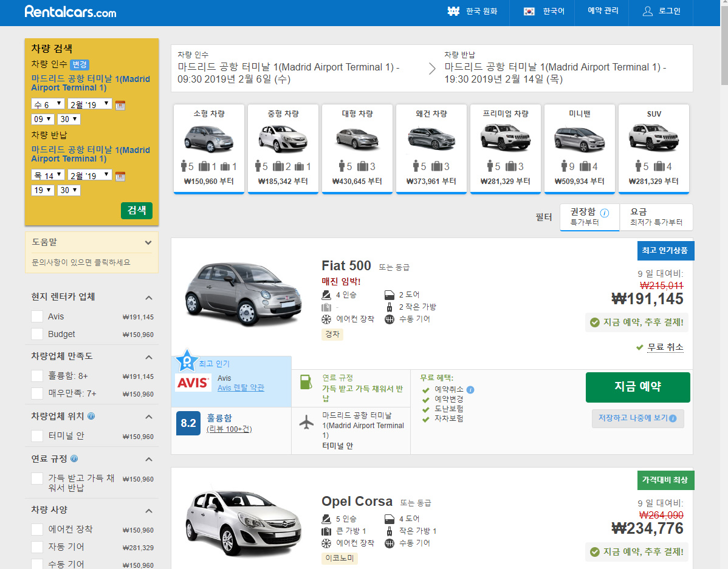Collapse the 차량업체 만족도 filter group

[x=148, y=357]
